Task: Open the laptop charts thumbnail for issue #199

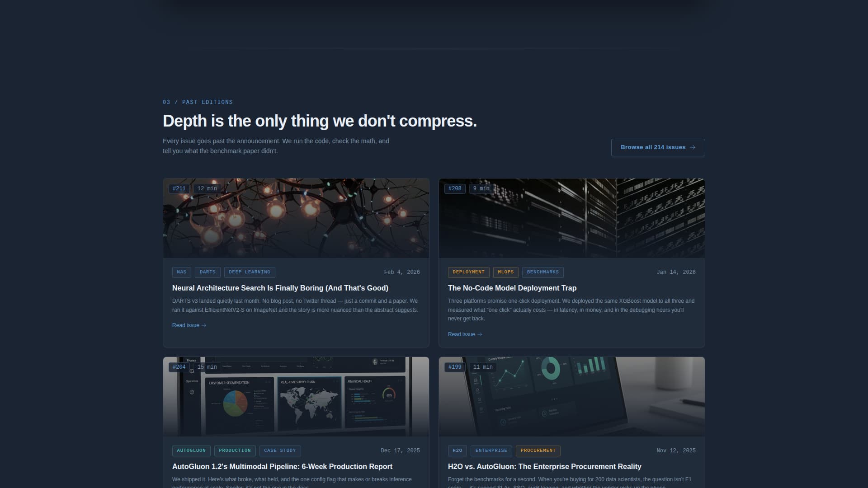Action: [572, 397]
